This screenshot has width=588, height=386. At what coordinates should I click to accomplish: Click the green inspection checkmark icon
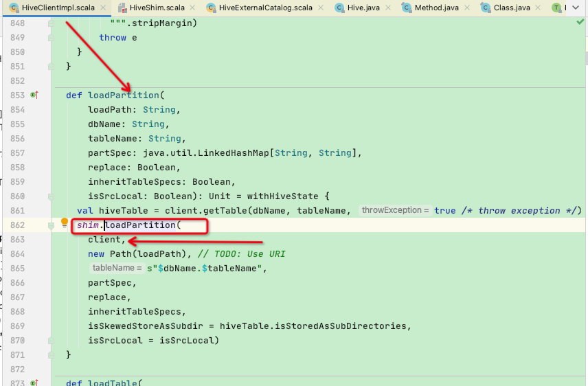[x=580, y=22]
